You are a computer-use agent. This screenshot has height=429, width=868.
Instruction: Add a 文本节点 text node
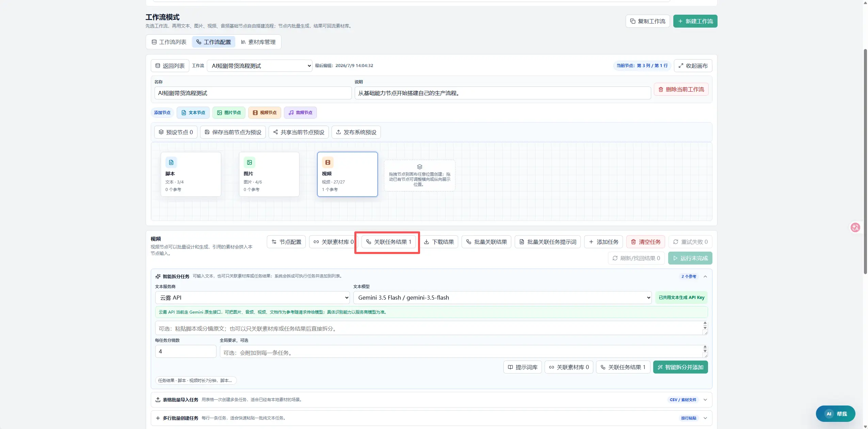pyautogui.click(x=193, y=113)
